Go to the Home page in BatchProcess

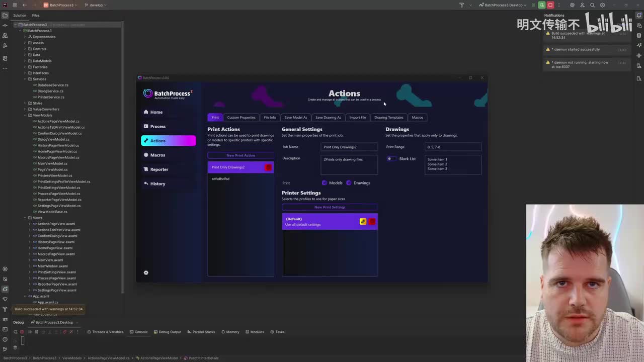pyautogui.click(x=169, y=112)
